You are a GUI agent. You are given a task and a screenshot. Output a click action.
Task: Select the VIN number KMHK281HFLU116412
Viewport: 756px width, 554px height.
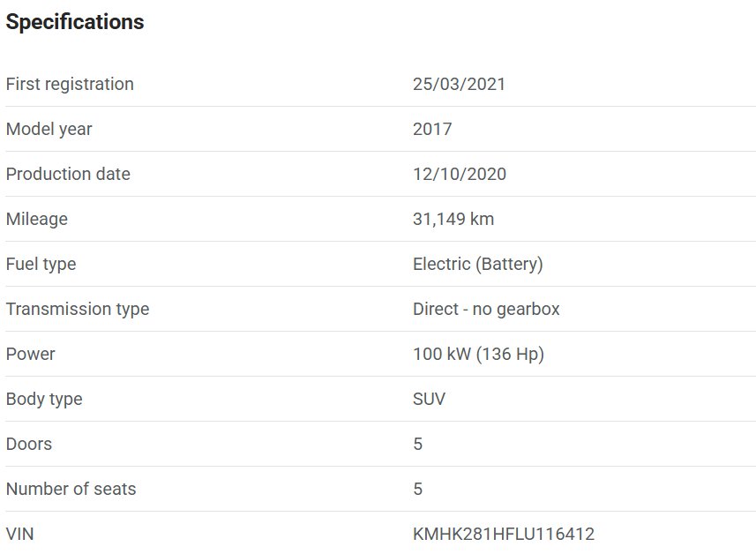504,534
